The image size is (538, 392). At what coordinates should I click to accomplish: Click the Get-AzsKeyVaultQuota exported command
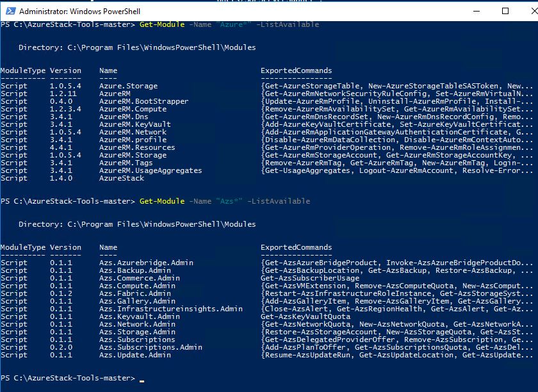click(305, 316)
